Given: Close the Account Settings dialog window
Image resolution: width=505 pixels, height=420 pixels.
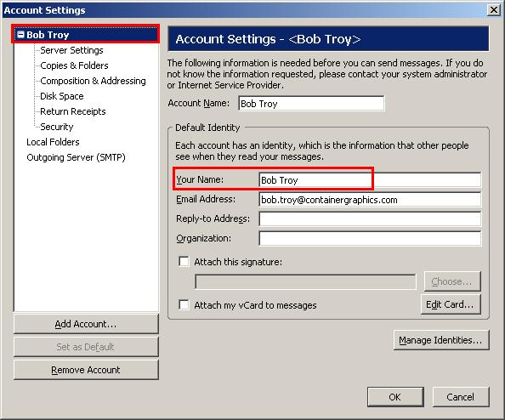Looking at the screenshot, I should click(493, 10).
